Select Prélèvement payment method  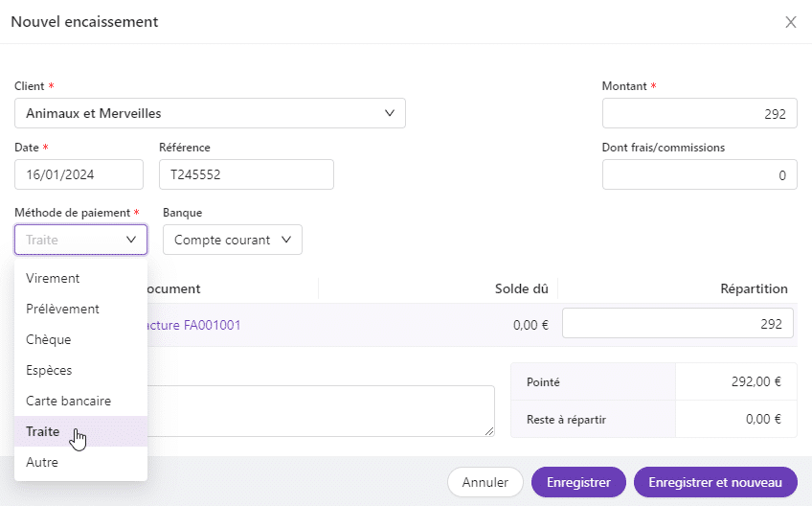pos(62,309)
